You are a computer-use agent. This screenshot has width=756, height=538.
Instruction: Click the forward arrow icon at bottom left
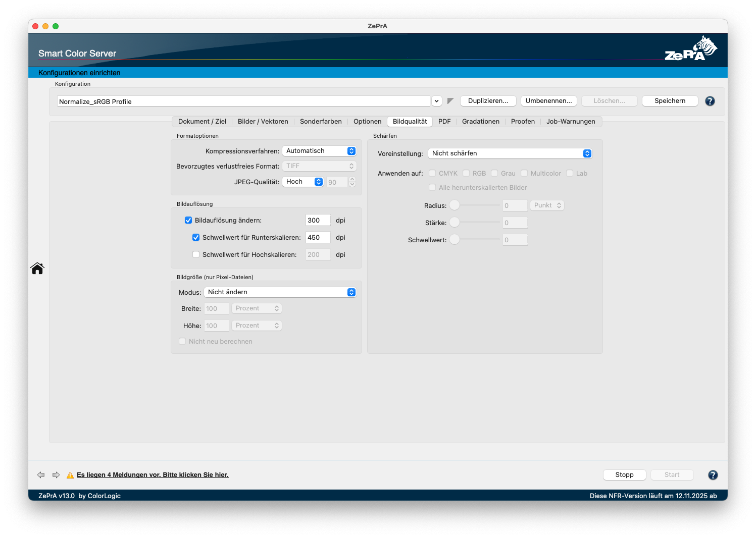56,475
